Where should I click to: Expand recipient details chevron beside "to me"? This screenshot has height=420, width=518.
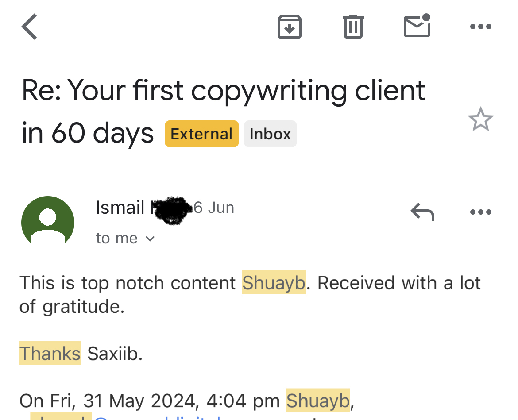151,239
